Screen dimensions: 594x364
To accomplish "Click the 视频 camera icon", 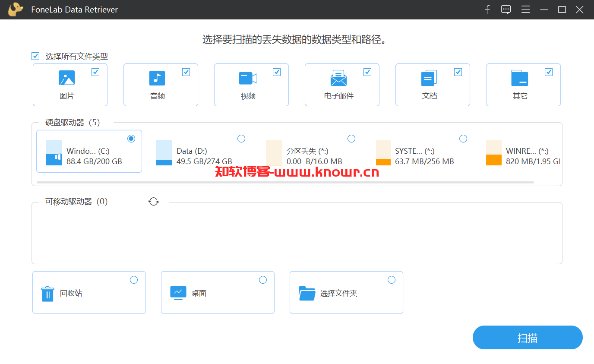I will click(x=248, y=78).
